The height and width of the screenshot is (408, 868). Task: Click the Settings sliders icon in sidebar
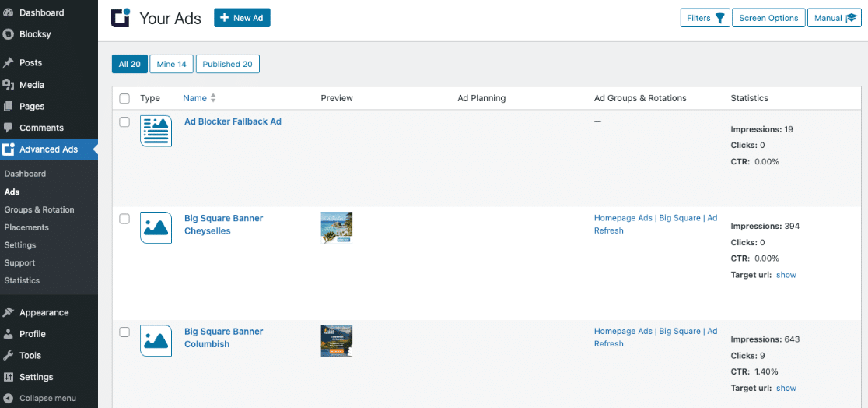pyautogui.click(x=8, y=377)
